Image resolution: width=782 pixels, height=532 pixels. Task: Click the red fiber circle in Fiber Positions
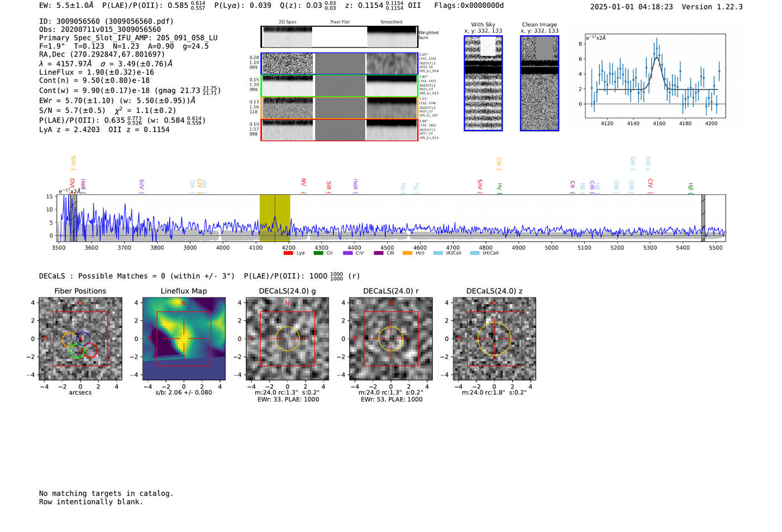[90, 351]
